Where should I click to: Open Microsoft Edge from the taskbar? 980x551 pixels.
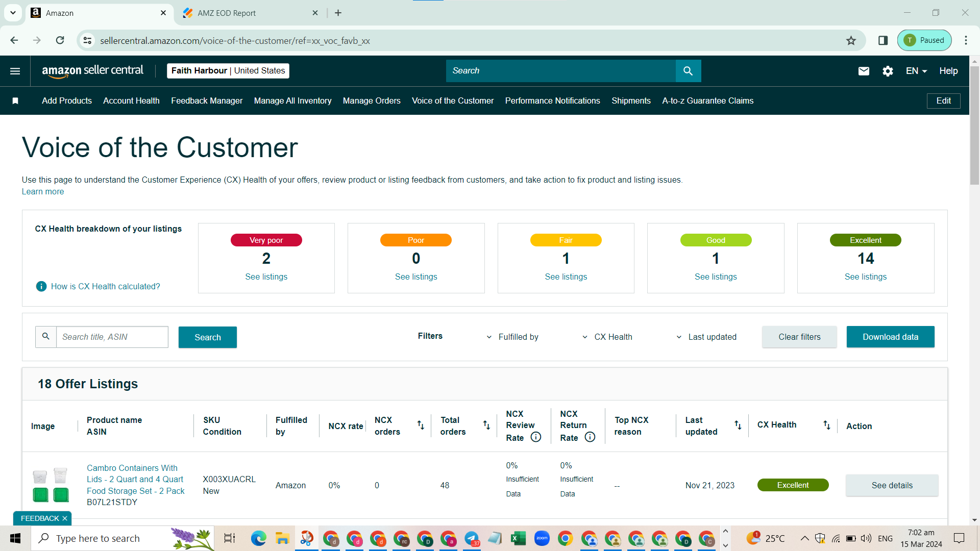pos(259,538)
